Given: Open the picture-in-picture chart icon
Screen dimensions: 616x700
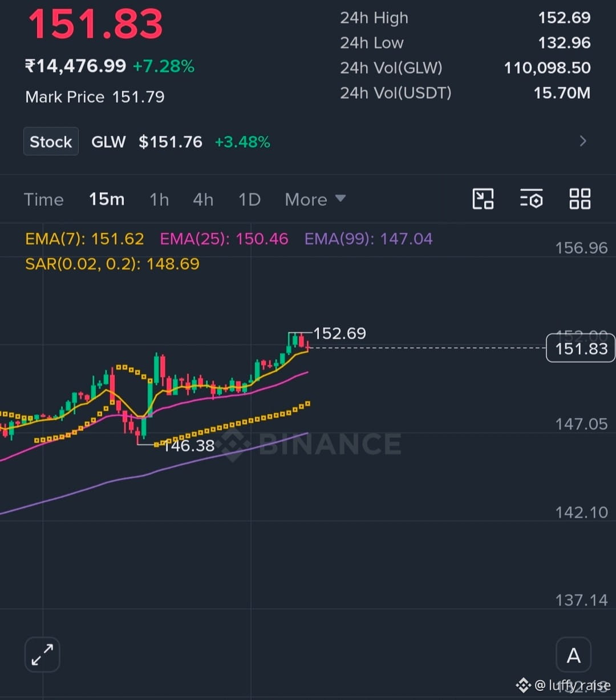Looking at the screenshot, I should pyautogui.click(x=483, y=199).
